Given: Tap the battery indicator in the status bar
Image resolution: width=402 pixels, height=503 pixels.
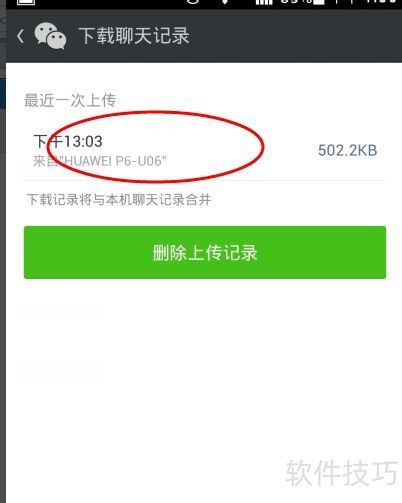Looking at the screenshot, I should 318,2.
